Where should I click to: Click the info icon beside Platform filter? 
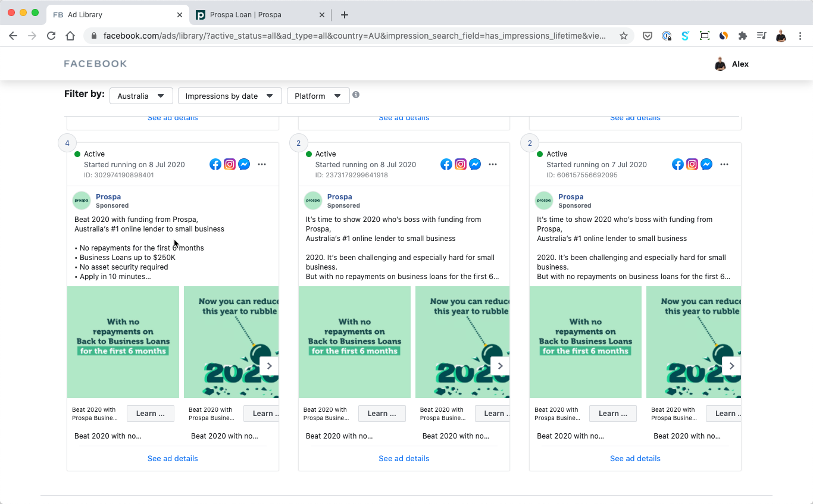point(356,95)
